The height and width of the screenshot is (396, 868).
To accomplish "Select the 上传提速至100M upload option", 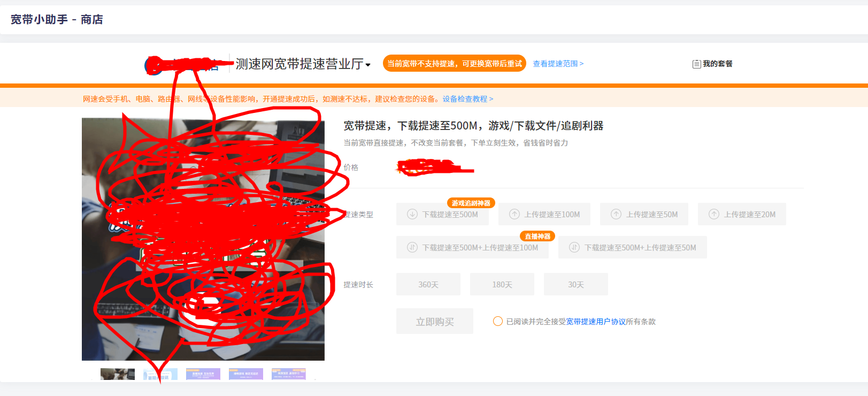I will (x=544, y=214).
